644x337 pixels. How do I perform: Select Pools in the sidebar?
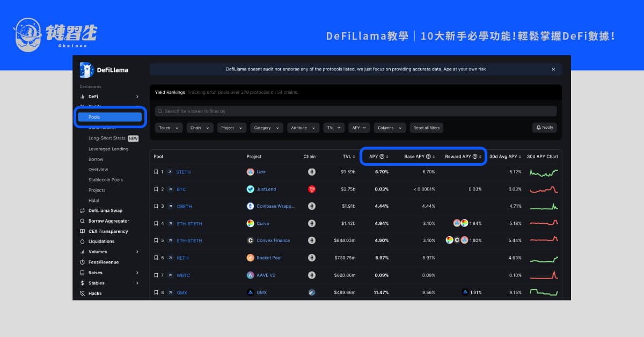coord(110,117)
